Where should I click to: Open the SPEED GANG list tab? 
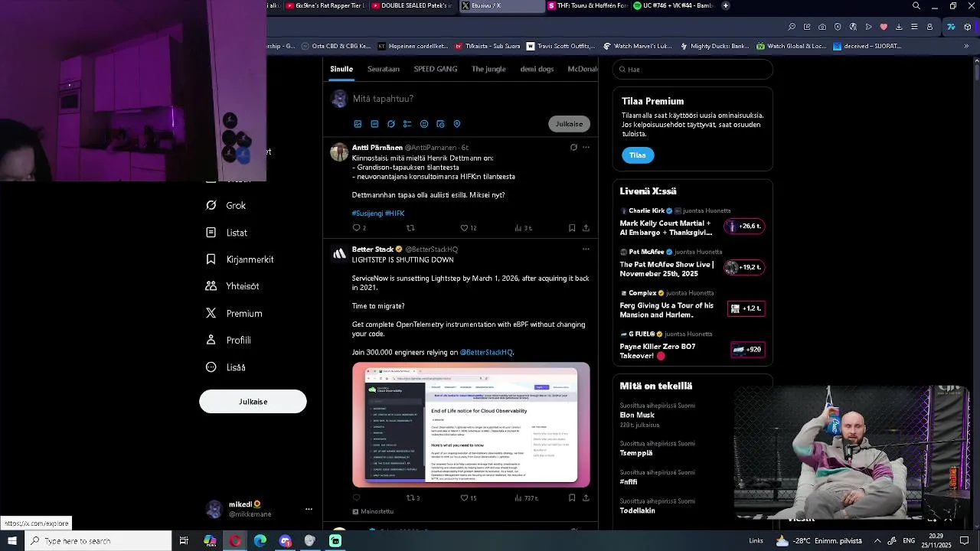click(x=436, y=69)
